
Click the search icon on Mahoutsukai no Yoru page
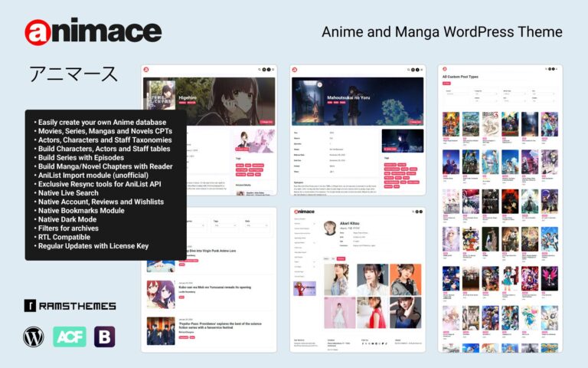408,70
